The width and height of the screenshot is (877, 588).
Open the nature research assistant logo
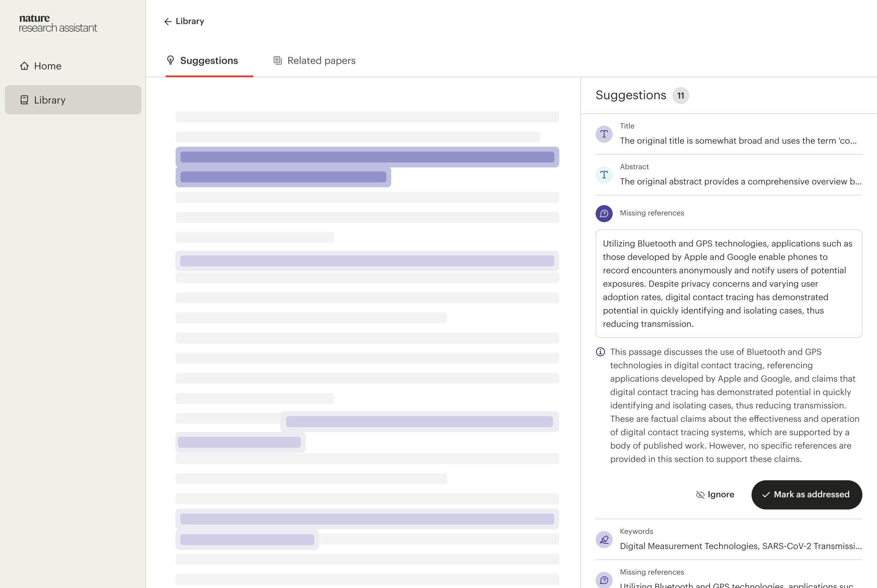(x=58, y=23)
